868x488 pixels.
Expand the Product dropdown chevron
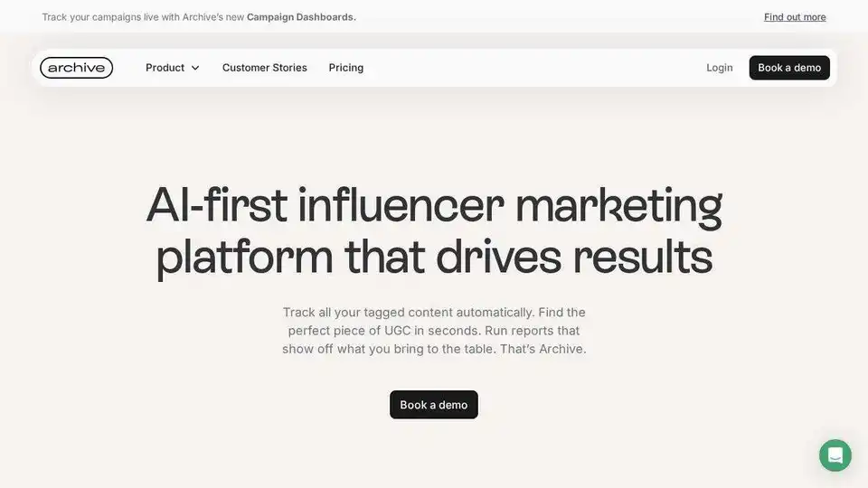click(195, 68)
